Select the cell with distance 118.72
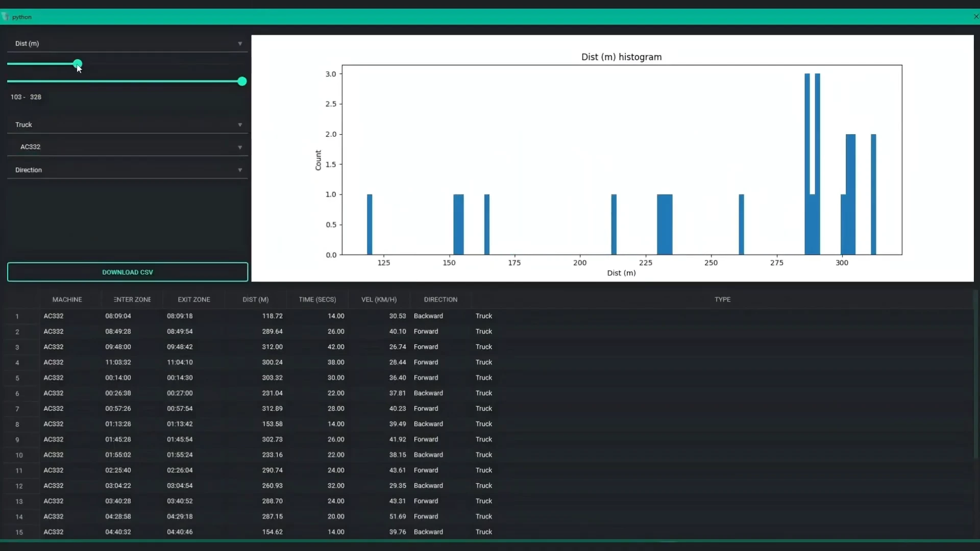The height and width of the screenshot is (551, 980). pos(272,316)
